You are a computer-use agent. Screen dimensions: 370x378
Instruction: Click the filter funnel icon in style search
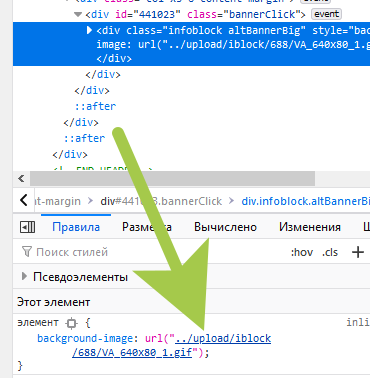pyautogui.click(x=27, y=252)
